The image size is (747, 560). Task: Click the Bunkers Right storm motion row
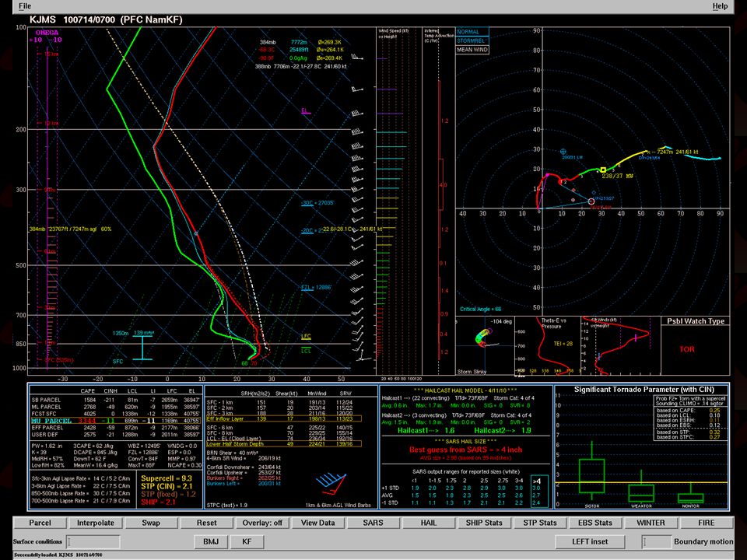pos(244,478)
